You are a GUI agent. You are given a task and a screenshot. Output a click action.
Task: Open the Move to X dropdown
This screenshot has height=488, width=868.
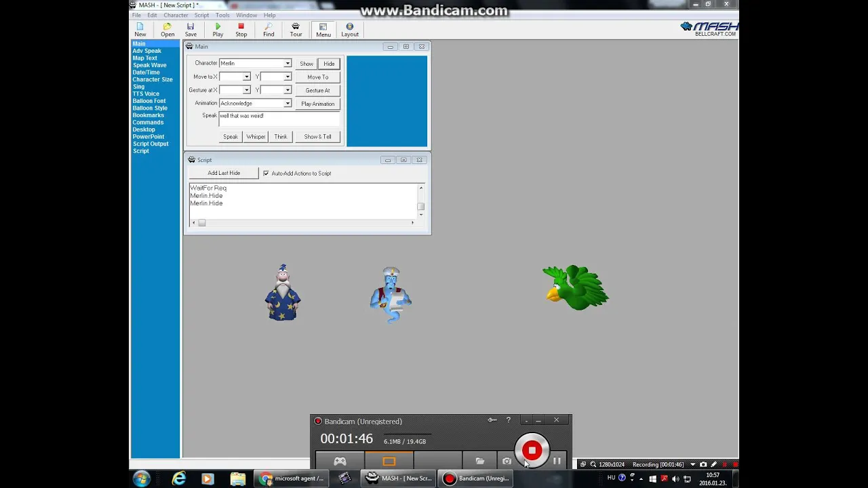click(x=247, y=77)
